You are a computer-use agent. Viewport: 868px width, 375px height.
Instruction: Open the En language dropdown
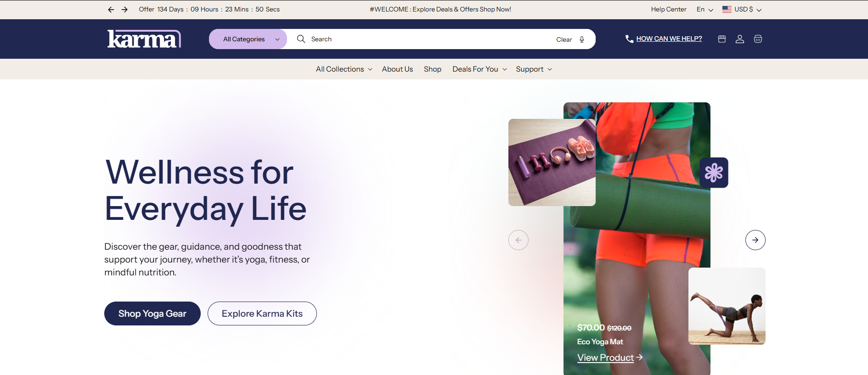point(705,10)
